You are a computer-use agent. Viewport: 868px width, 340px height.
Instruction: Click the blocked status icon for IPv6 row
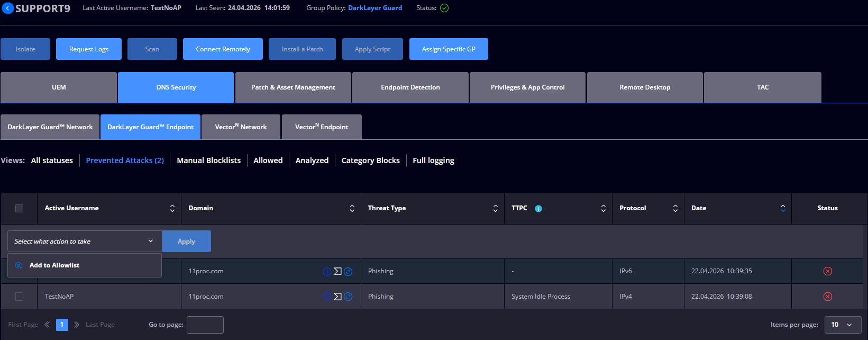coord(828,271)
